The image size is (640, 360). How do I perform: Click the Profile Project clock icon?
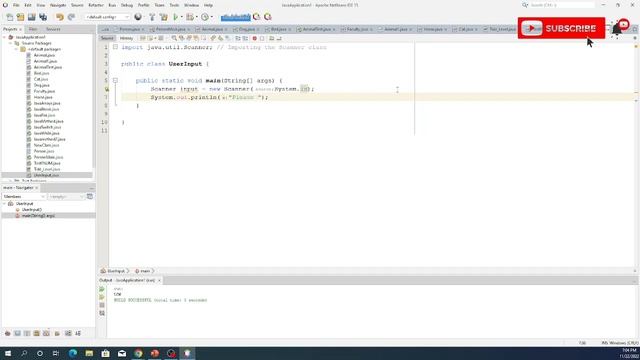click(x=205, y=17)
